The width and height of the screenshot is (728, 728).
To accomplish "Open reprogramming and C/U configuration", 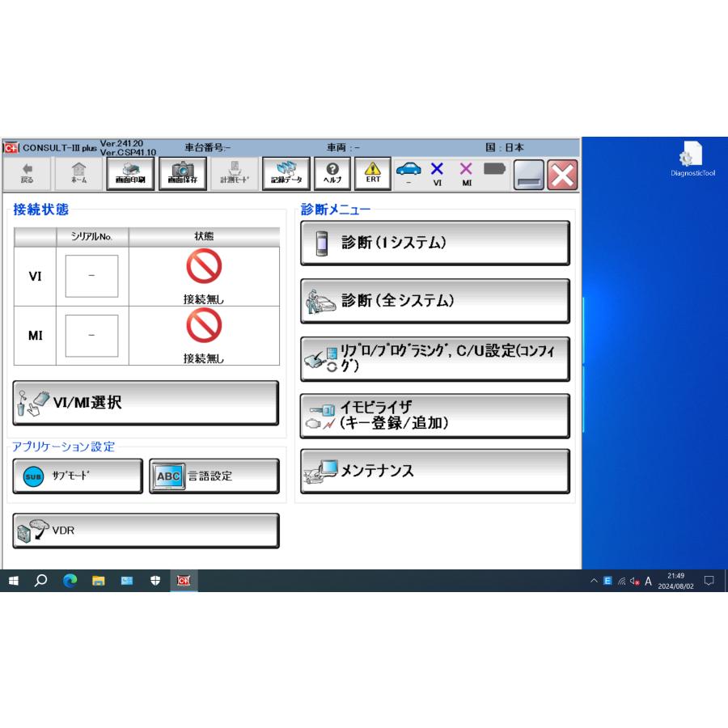I will click(x=434, y=359).
